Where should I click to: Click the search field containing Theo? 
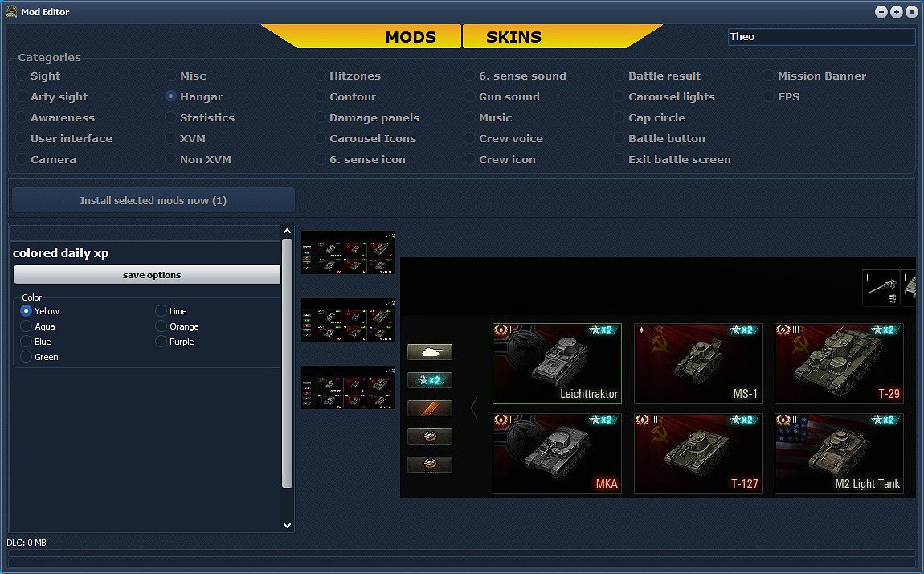coord(821,36)
